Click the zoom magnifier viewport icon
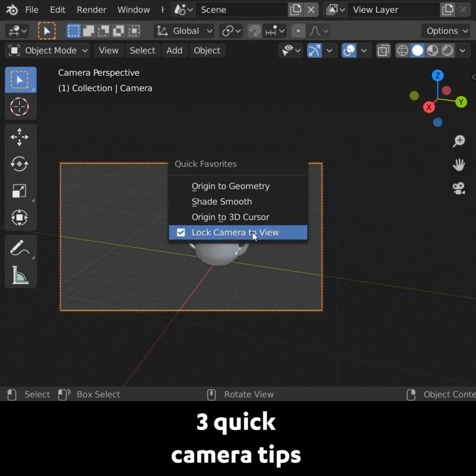The image size is (476, 476). [459, 141]
